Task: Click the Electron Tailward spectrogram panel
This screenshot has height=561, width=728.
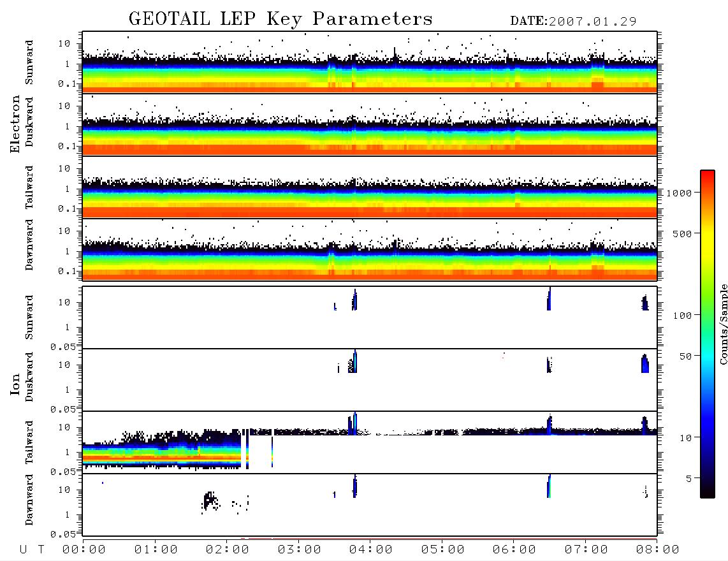Action: pyautogui.click(x=370, y=187)
